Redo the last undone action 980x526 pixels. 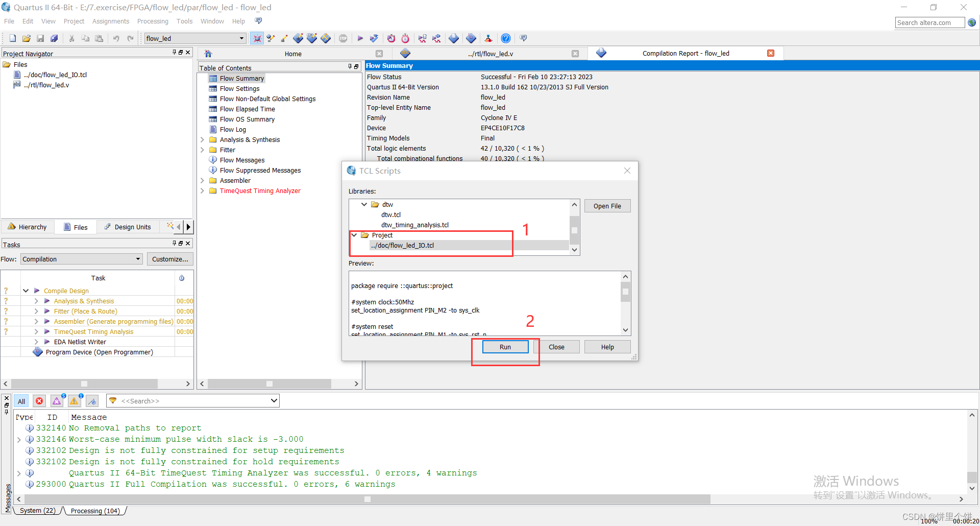coord(130,38)
